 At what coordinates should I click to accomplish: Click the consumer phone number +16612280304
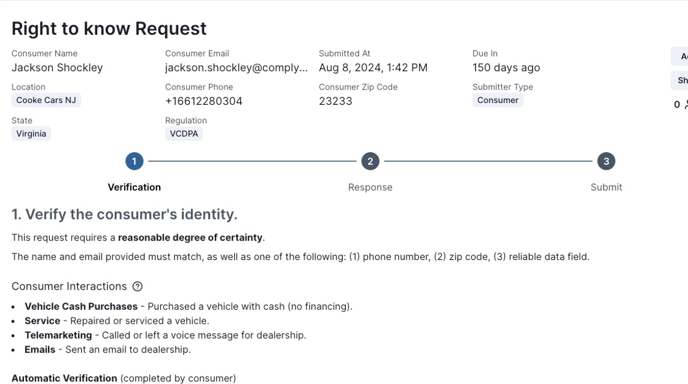(x=204, y=101)
